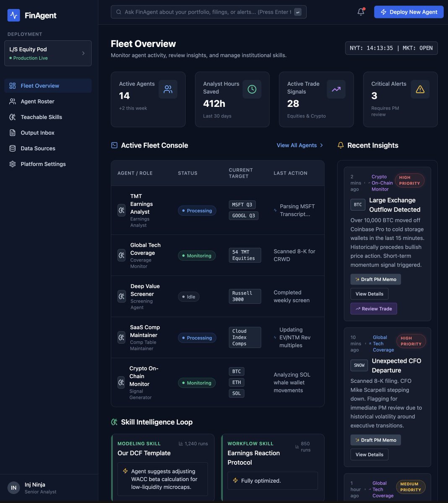Click the 54 TMT Equities target tag

tap(245, 255)
